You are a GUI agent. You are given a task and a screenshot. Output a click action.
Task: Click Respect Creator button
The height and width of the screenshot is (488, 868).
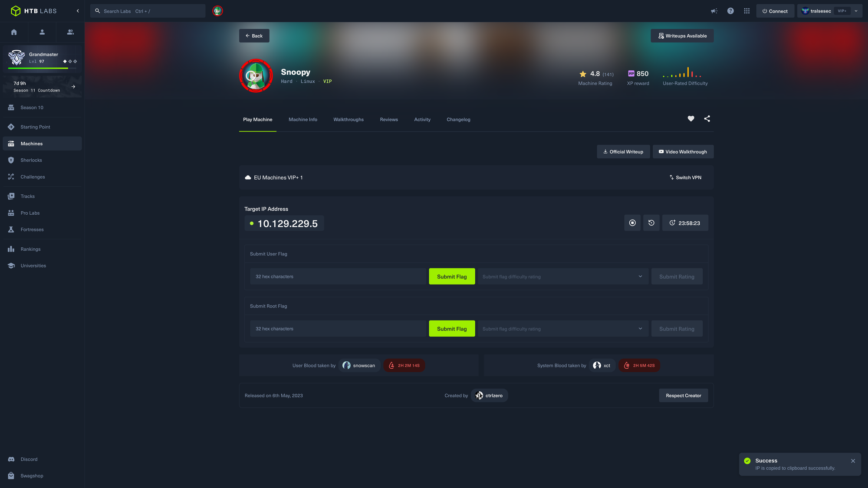684,395
